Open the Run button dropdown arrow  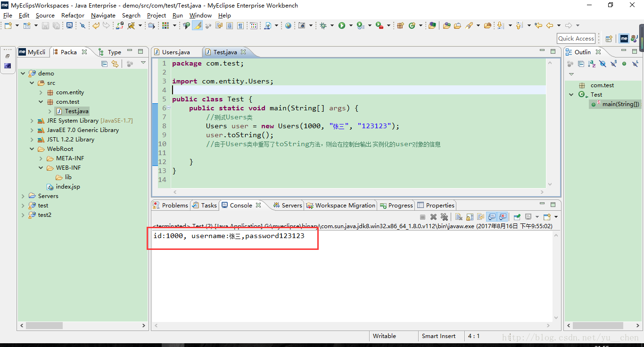coord(351,25)
